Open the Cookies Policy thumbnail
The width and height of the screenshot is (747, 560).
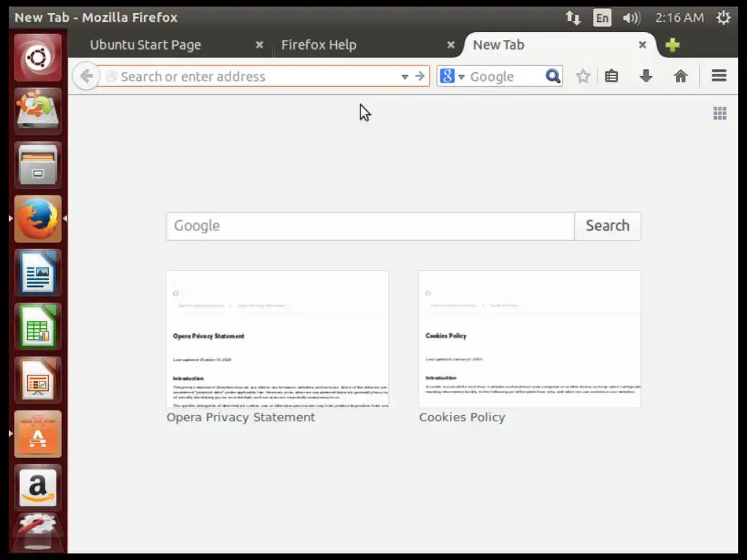[530, 339]
